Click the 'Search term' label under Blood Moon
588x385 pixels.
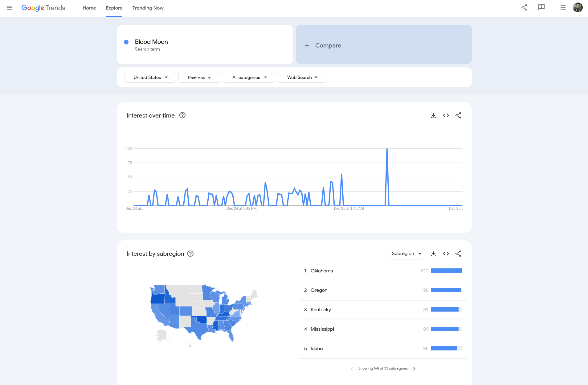pyautogui.click(x=147, y=49)
